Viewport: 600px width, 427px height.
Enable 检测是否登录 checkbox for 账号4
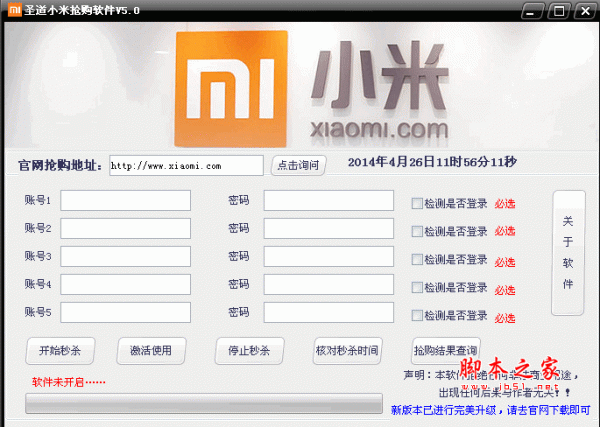click(x=417, y=287)
